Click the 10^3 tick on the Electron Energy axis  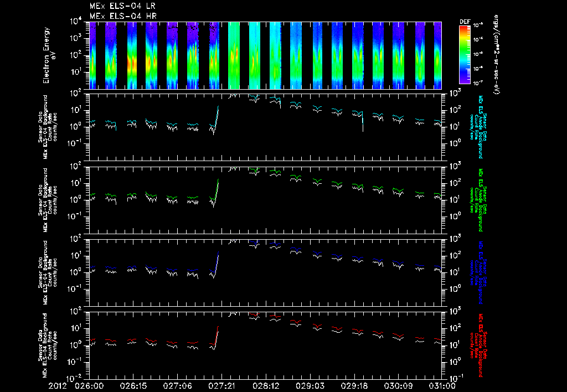(x=76, y=38)
